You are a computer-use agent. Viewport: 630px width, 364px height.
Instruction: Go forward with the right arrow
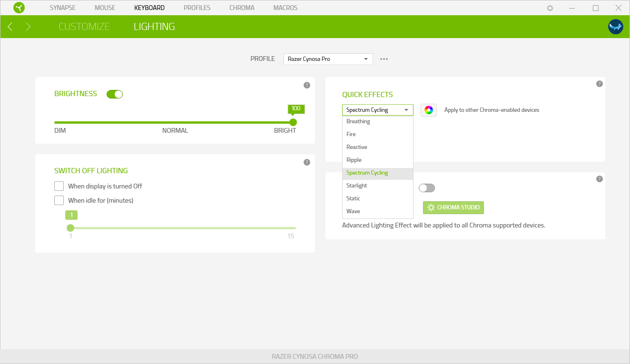(x=28, y=27)
